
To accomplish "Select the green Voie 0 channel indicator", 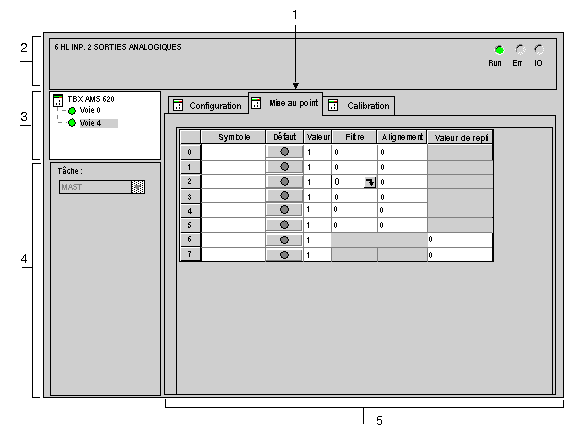I will pos(72,111).
